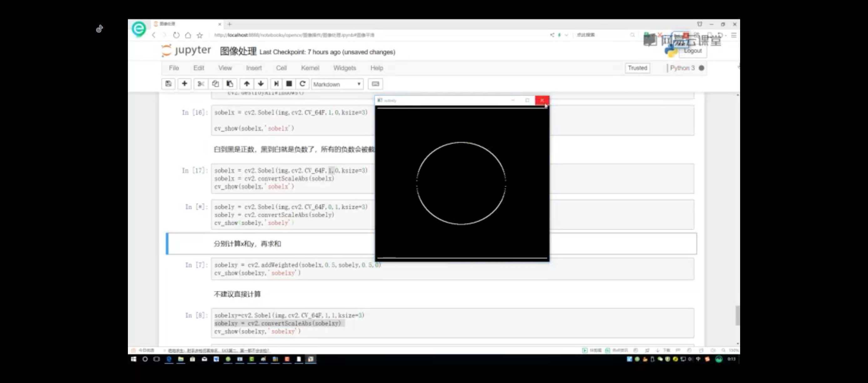Close the 图像处理 browser tab
Viewport: 868px width, 383px height.
[220, 24]
